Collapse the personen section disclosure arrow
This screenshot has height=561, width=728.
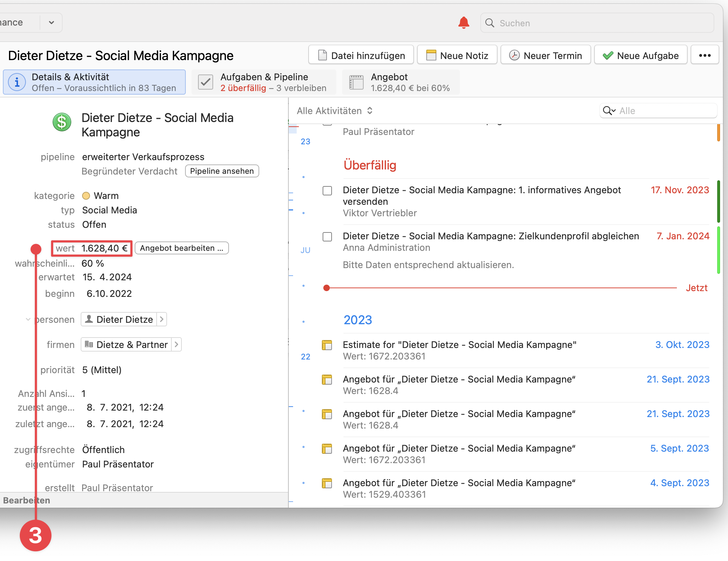click(x=28, y=320)
